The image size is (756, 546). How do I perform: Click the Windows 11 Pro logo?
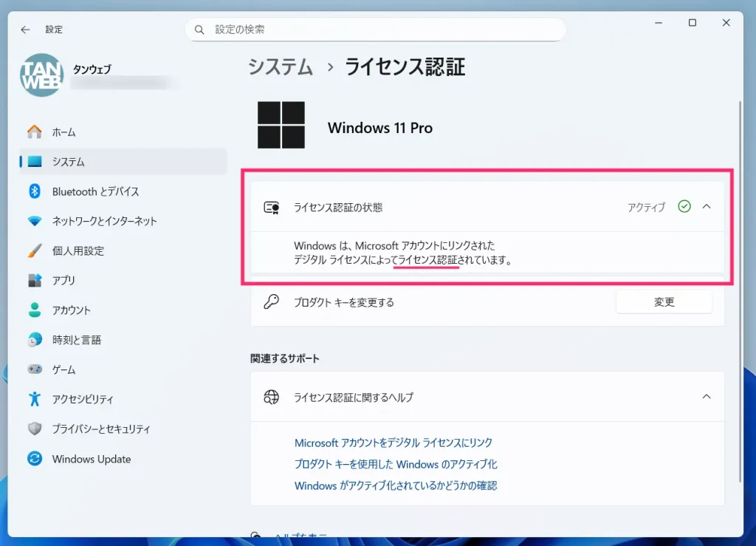(281, 125)
